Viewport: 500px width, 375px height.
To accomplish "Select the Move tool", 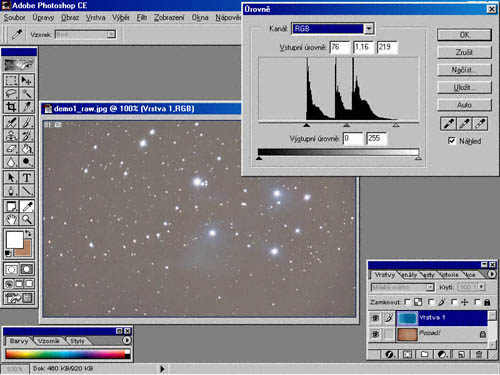I will [x=27, y=80].
